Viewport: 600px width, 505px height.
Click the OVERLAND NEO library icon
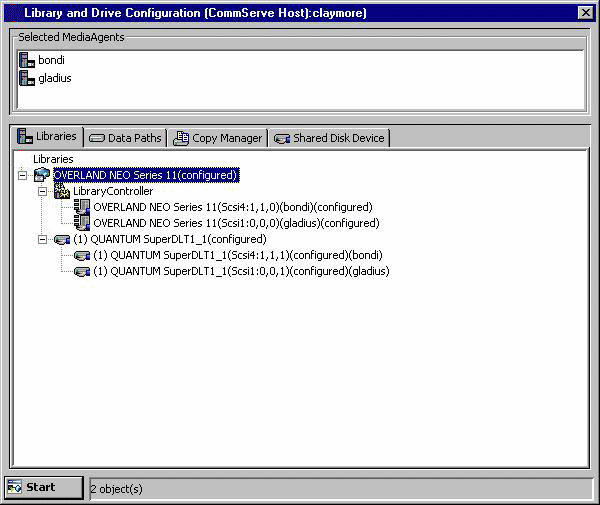tap(41, 175)
